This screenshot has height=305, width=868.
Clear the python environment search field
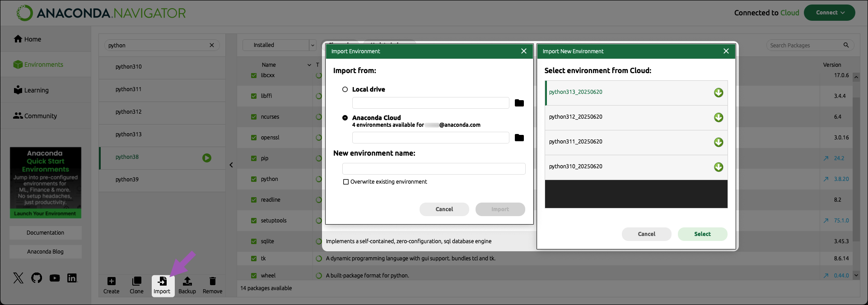pos(212,45)
